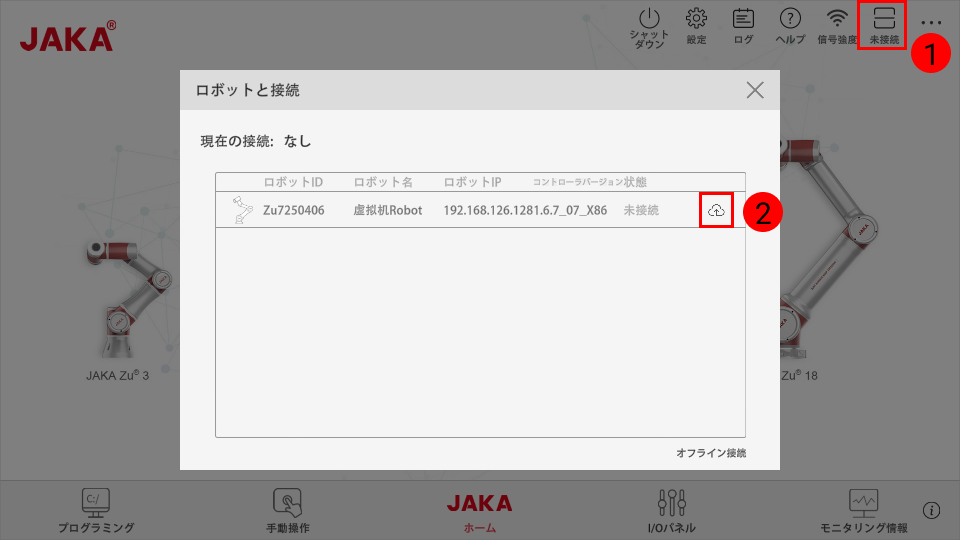Switch to the 手動操作 tab
The height and width of the screenshot is (540, 960).
[x=288, y=511]
